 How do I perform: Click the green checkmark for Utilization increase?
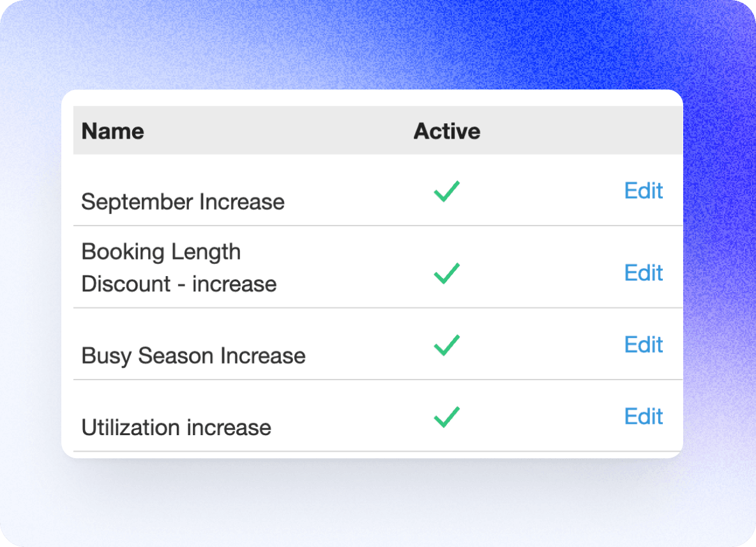coord(447,417)
